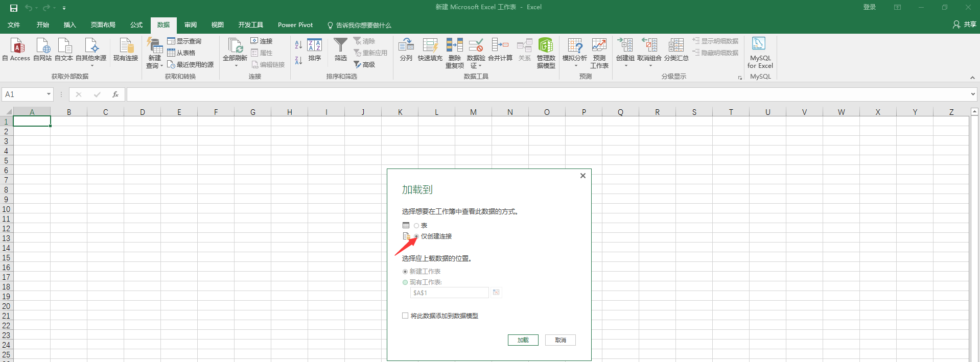Click Text to Columns (分列)
This screenshot has width=980, height=362.
point(406,50)
